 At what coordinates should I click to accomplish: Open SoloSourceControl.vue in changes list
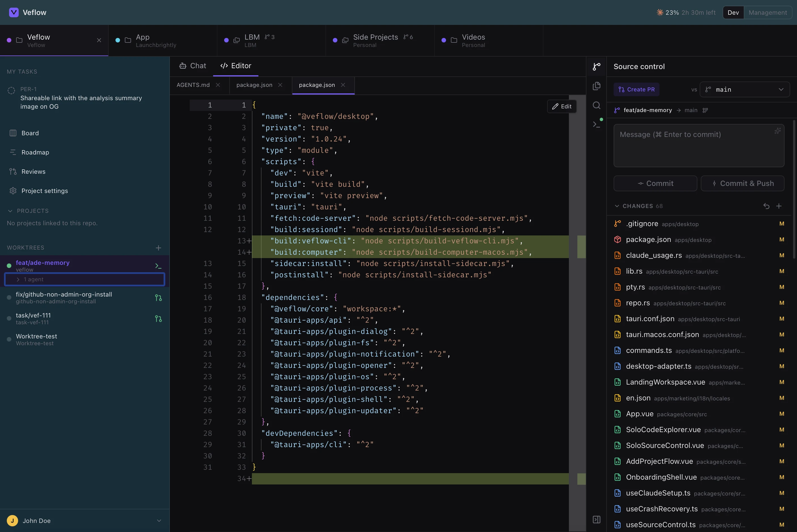pyautogui.click(x=699, y=445)
